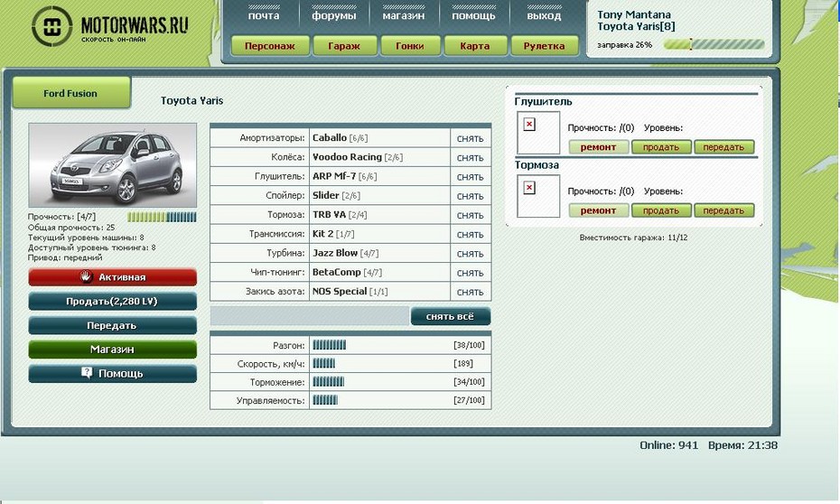Click the NOS Special part name
Viewport: 840px width, 504px height.
click(340, 292)
